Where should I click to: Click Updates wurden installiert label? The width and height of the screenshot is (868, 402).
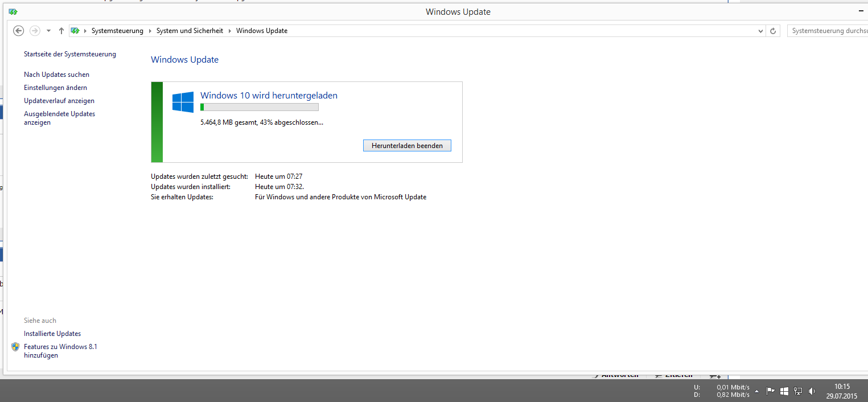point(191,187)
